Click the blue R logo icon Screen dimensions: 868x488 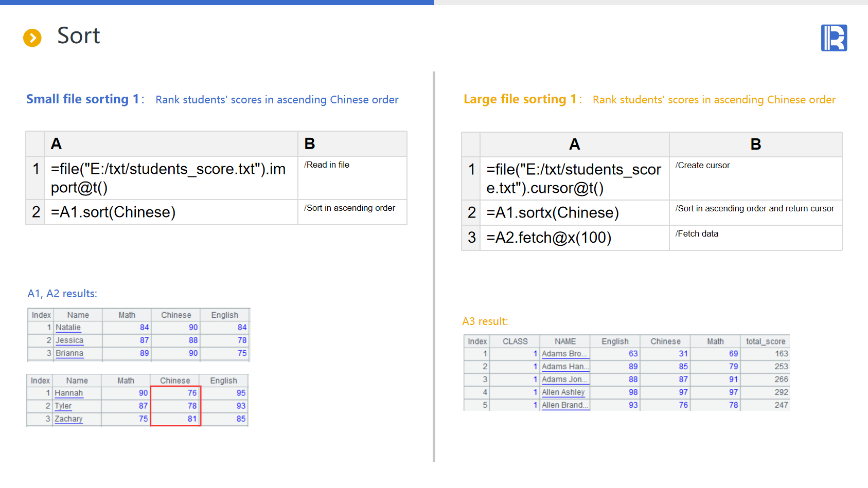click(834, 38)
